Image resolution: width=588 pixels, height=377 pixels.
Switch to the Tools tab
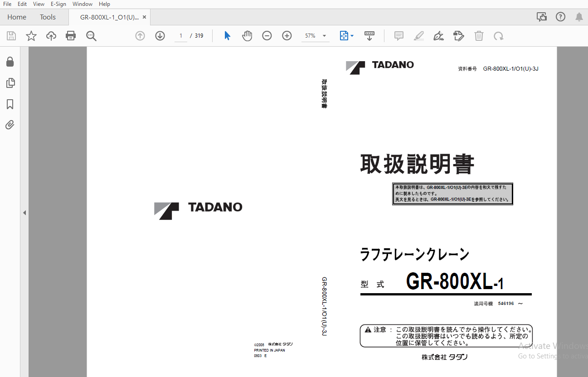48,17
